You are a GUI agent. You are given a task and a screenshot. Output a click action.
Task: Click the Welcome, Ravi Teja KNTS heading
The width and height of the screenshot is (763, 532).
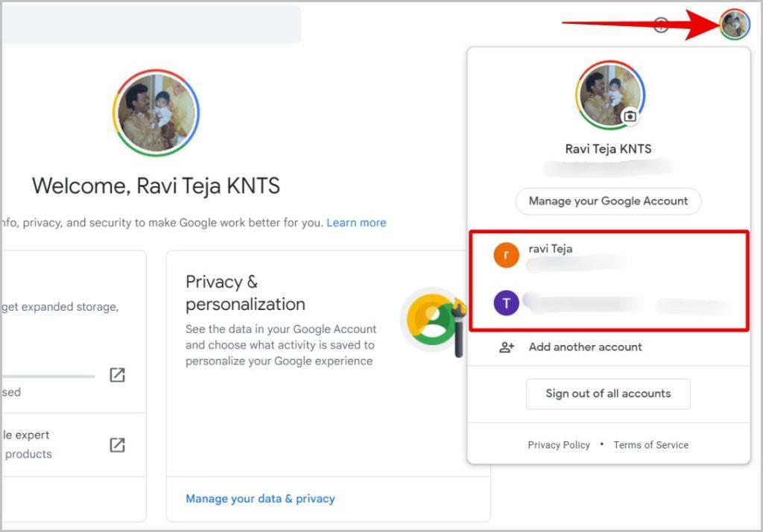(x=156, y=186)
